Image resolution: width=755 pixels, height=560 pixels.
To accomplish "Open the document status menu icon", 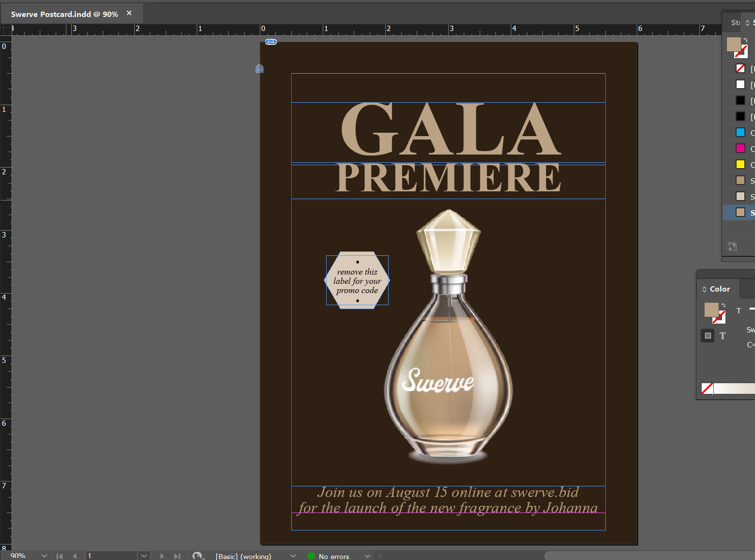I will 197,556.
